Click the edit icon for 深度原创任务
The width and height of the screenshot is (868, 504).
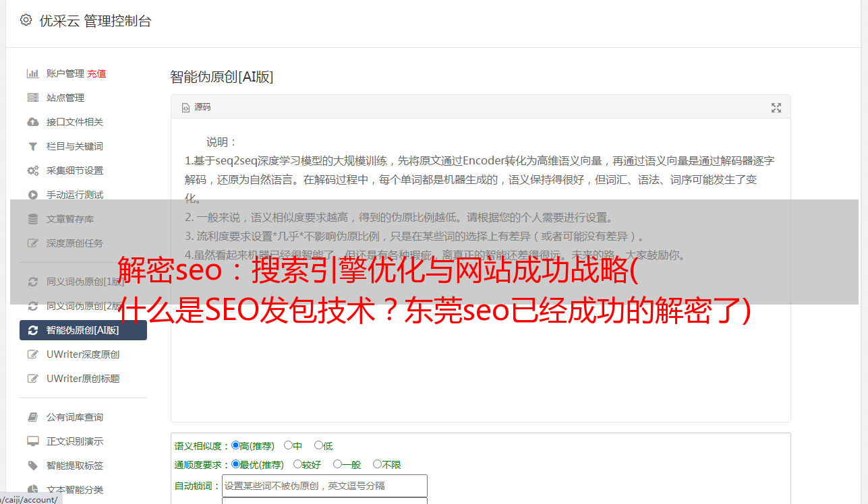point(32,243)
